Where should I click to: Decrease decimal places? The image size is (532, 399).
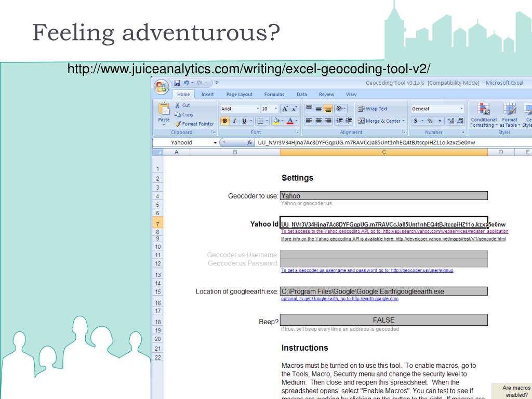(x=460, y=121)
